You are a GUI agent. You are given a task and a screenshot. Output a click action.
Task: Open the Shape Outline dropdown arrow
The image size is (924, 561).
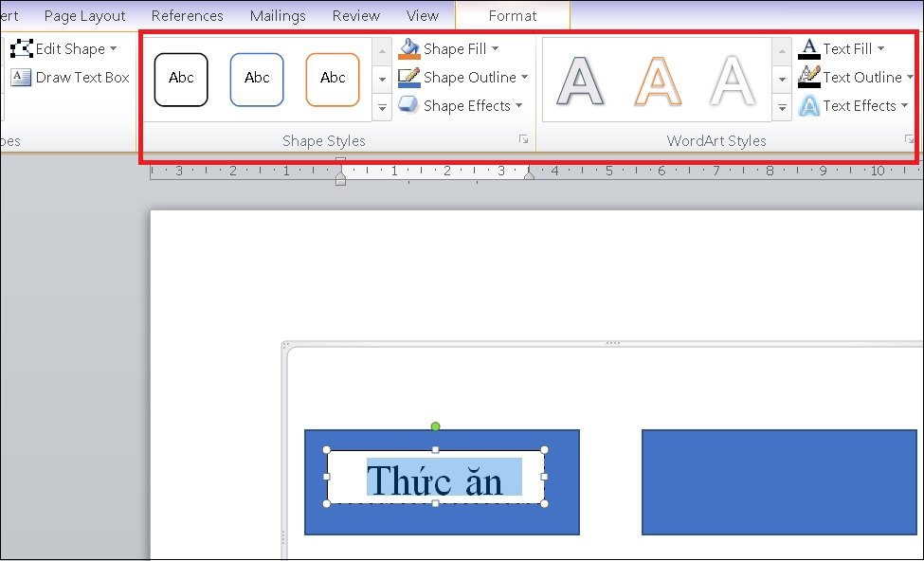click(x=524, y=77)
